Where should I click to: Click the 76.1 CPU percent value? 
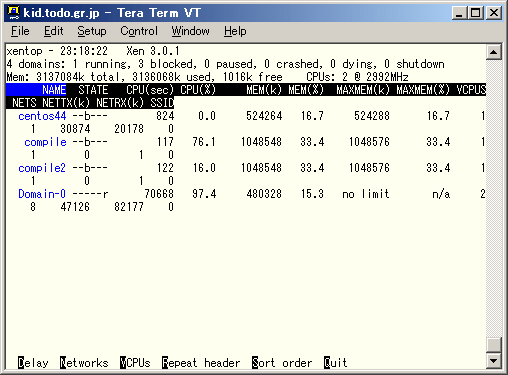point(204,142)
